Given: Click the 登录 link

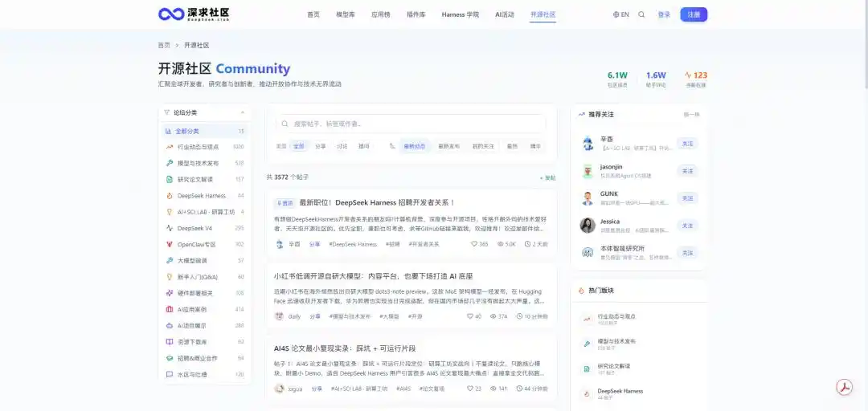Looking at the screenshot, I should pos(664,15).
